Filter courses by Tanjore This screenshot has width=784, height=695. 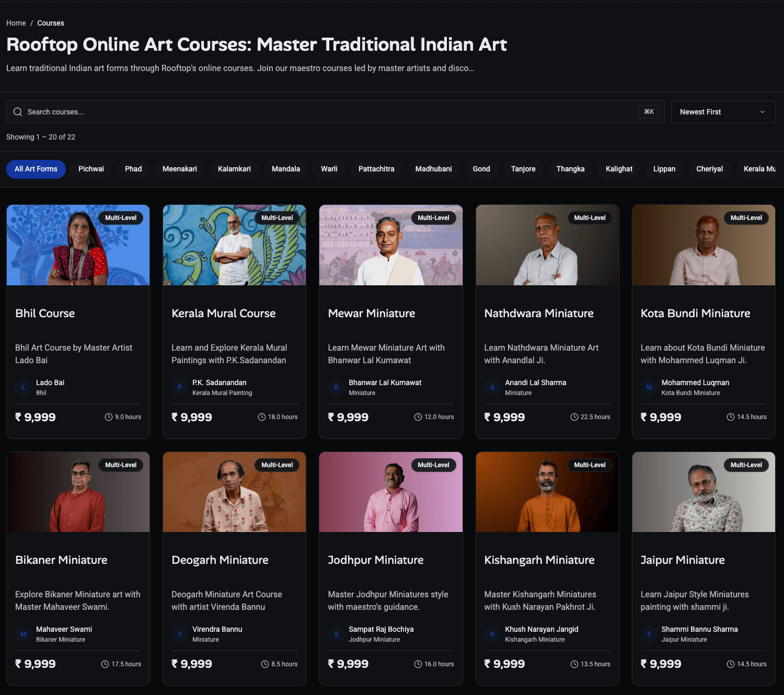[x=523, y=169]
